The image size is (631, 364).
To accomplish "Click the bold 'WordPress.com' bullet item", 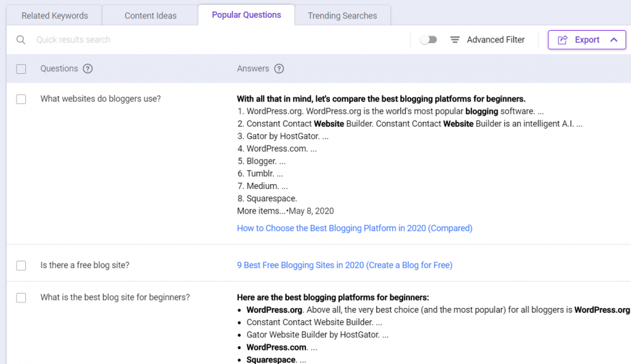I will tap(276, 348).
